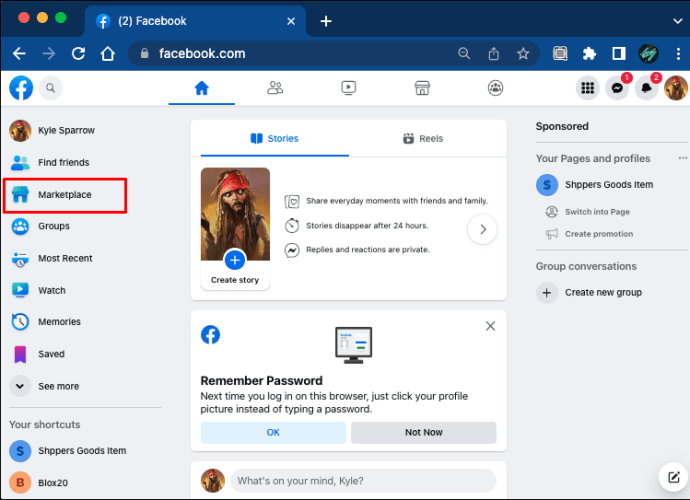Open the Messenger chat icon
The image size is (690, 500).
pyautogui.click(x=617, y=88)
